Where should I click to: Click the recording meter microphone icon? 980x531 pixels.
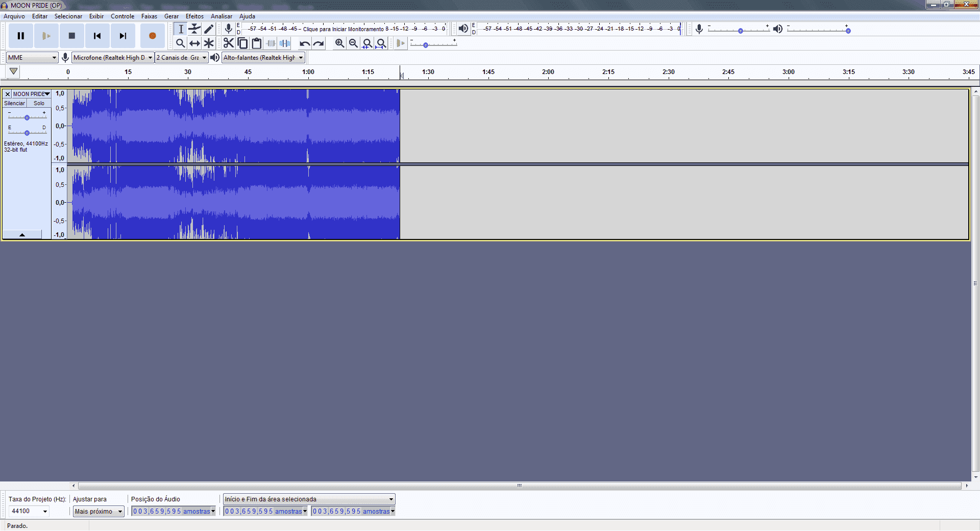click(229, 29)
